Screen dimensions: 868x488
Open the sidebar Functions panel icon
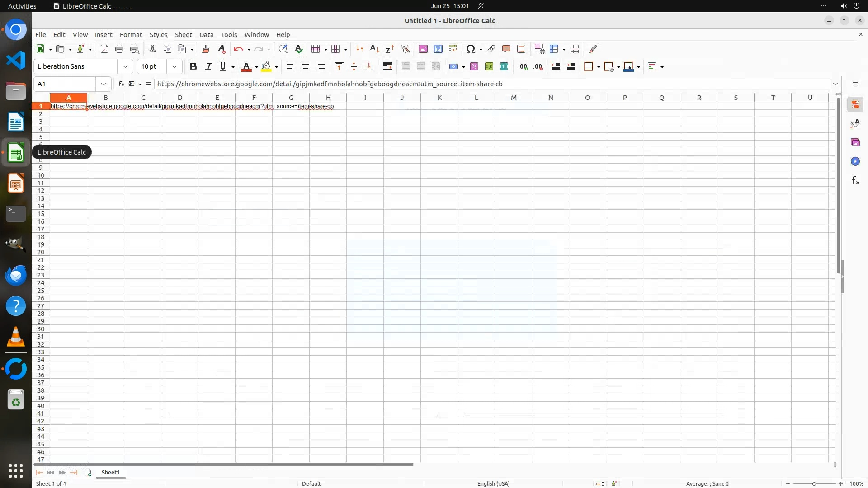point(855,181)
